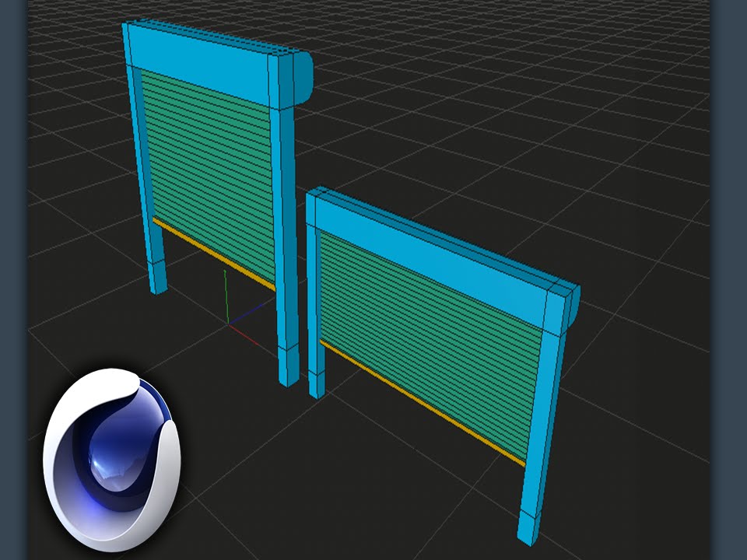Select the orange bottom bar of tall shutter
This screenshot has height=560, width=747.
coord(214,254)
